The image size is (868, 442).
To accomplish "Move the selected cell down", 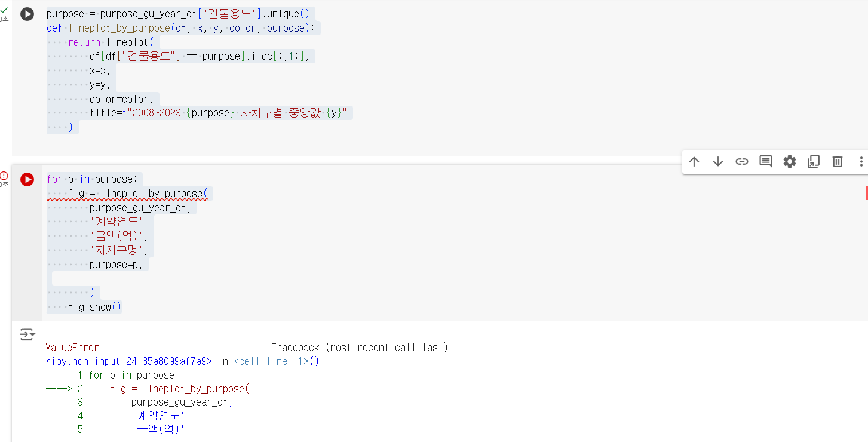I will [x=718, y=161].
